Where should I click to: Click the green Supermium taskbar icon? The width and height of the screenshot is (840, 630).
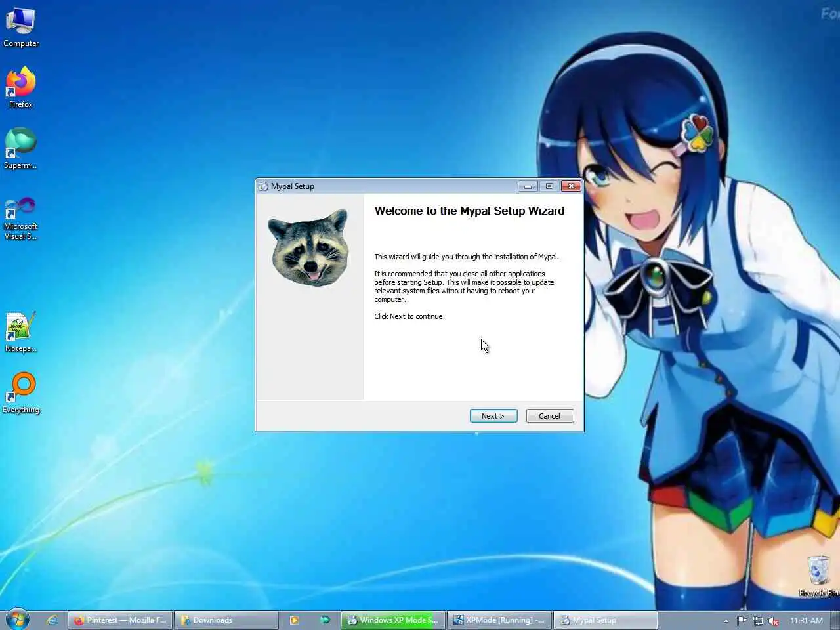coord(325,620)
